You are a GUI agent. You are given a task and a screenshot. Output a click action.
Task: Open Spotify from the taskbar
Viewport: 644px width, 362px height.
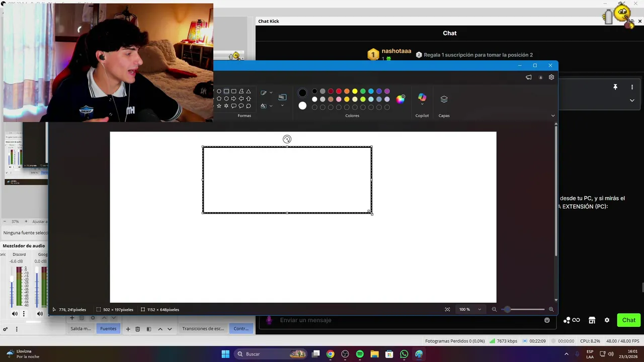point(360,354)
